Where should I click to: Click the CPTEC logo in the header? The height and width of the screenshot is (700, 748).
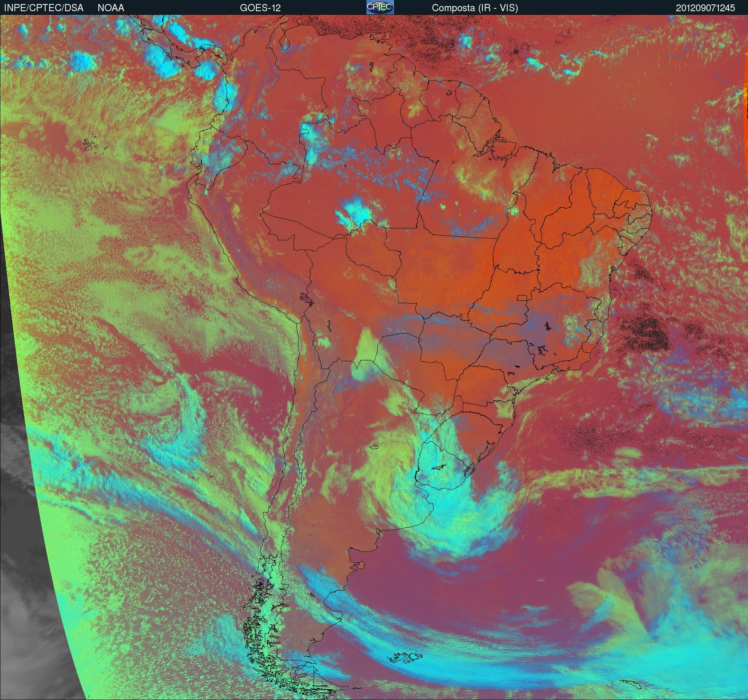pyautogui.click(x=380, y=7)
